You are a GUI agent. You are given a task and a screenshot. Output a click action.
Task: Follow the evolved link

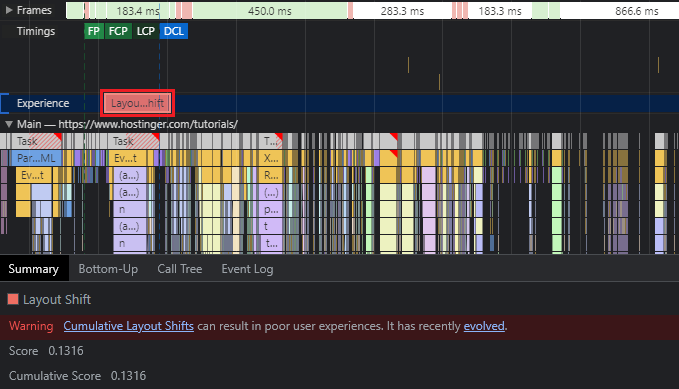[x=484, y=326]
